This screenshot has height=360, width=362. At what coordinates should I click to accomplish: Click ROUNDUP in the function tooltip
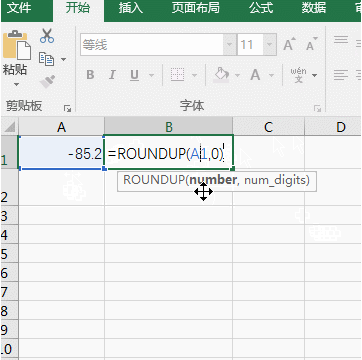pos(154,180)
